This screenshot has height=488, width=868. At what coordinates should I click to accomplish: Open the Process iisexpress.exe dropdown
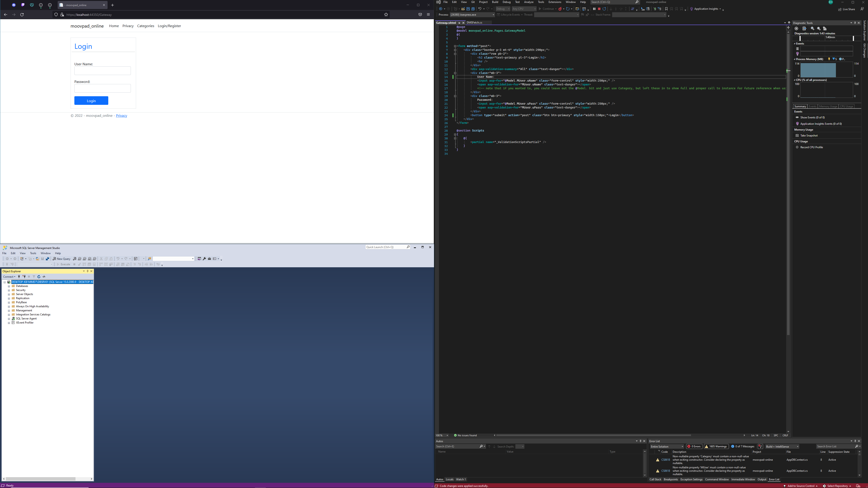[472, 15]
